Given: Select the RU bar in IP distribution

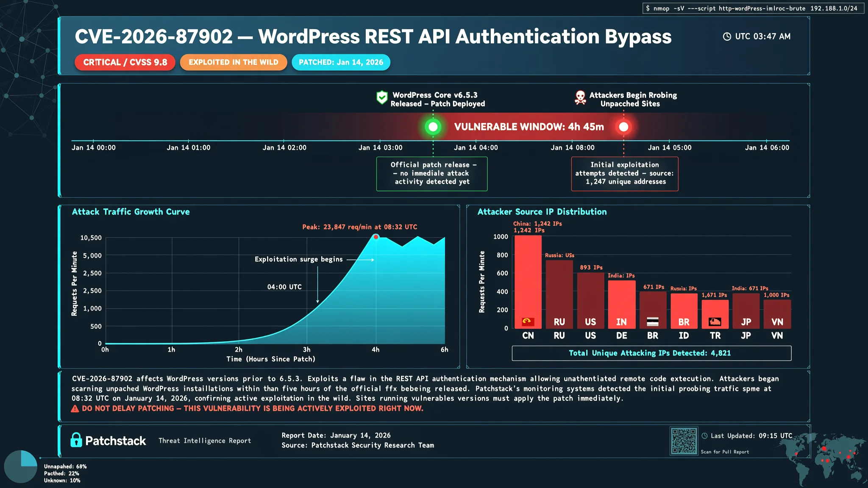Looking at the screenshot, I should click(x=559, y=294).
